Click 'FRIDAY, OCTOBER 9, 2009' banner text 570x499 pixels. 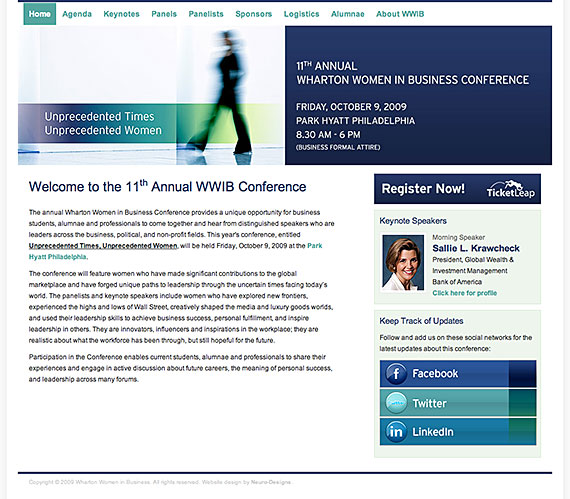tap(351, 107)
